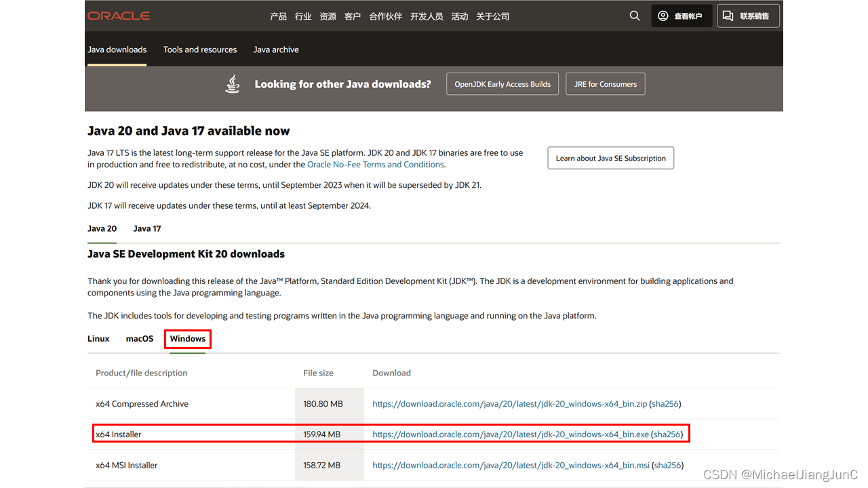The image size is (868, 488).
Task: Switch to Java archive tab
Action: (276, 49)
